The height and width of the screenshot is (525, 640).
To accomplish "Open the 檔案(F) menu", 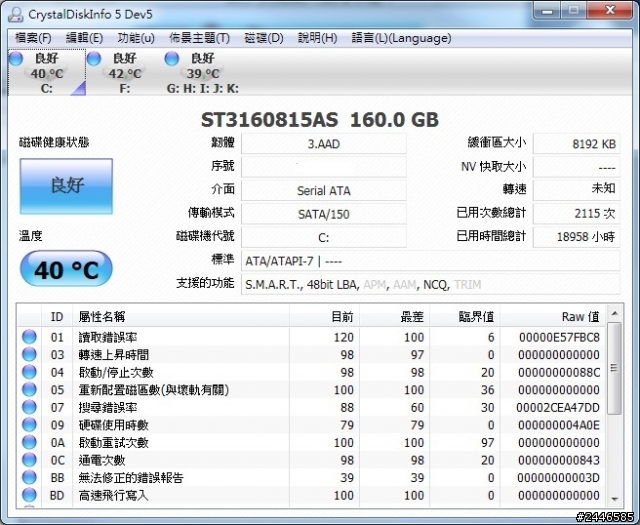I will tap(33, 38).
